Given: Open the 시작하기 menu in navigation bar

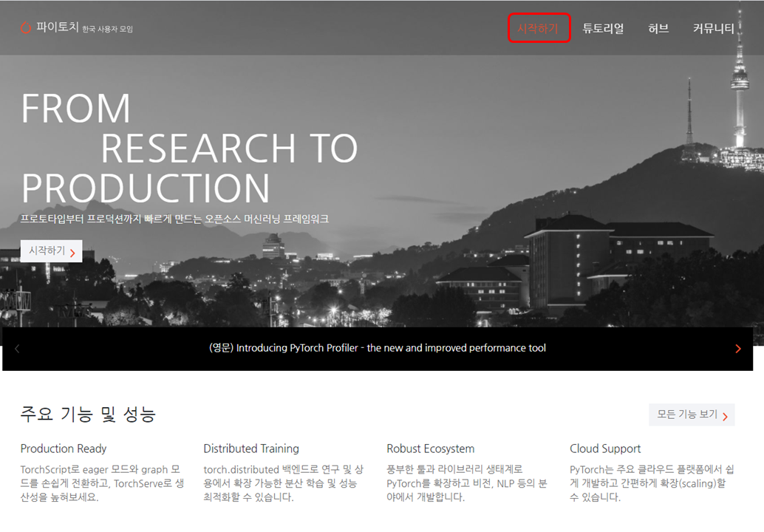Looking at the screenshot, I should coord(538,28).
